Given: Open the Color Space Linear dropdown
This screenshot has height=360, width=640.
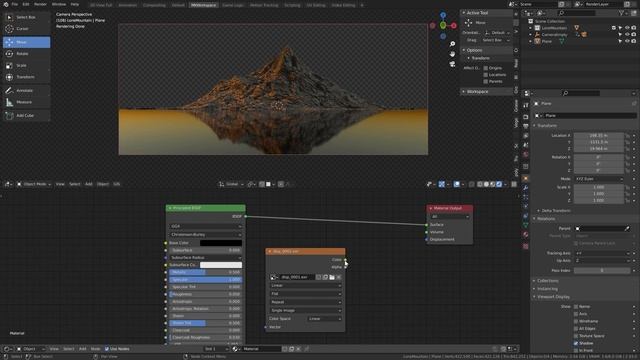Looking at the screenshot, I should [324, 319].
